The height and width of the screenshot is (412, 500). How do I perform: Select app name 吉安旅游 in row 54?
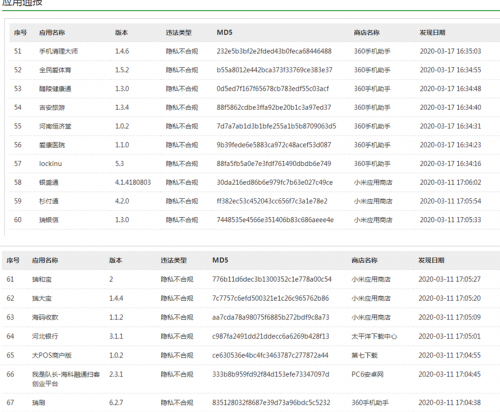coord(52,108)
